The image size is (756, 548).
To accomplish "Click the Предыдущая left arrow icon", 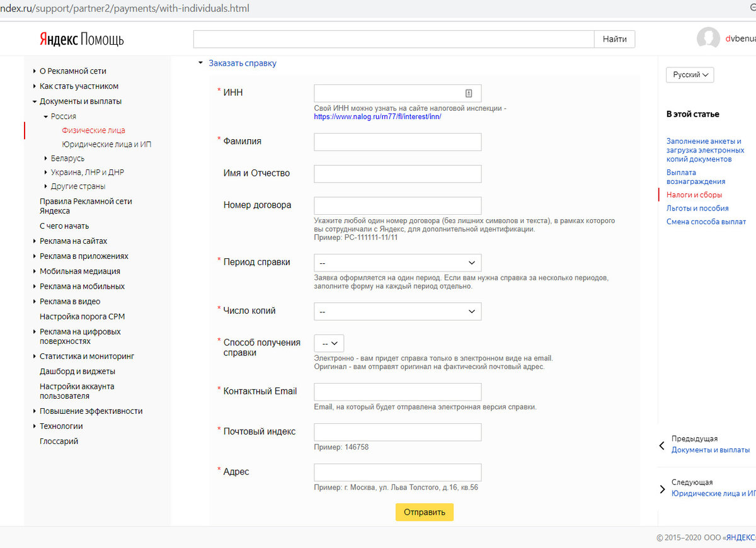I will (x=661, y=445).
